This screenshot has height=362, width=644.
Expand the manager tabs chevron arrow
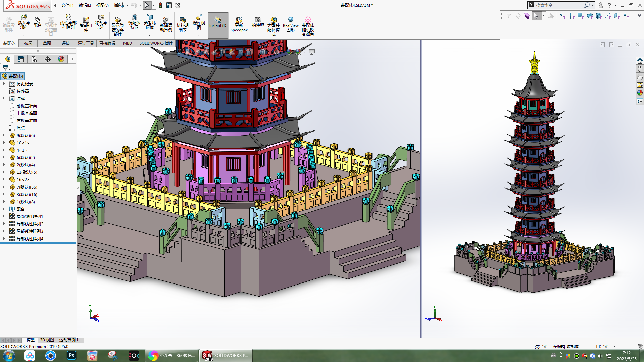(72, 59)
